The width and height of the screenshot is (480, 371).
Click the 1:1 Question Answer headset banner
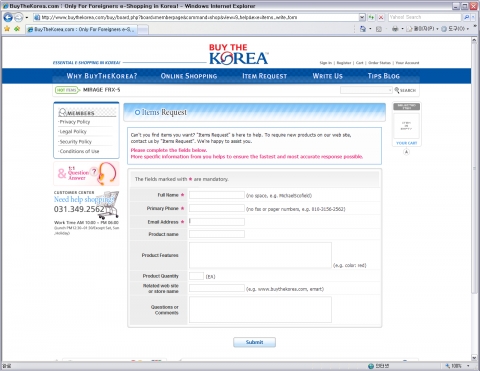point(86,173)
